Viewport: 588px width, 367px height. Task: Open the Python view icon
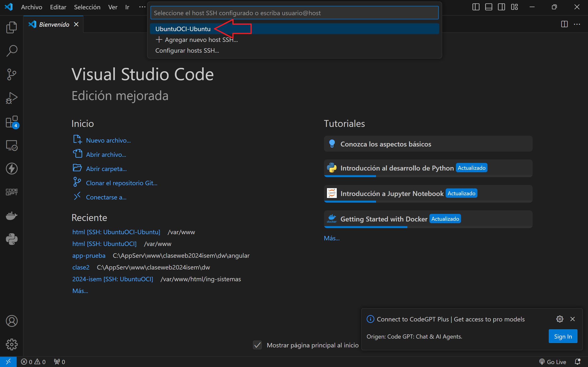12,239
